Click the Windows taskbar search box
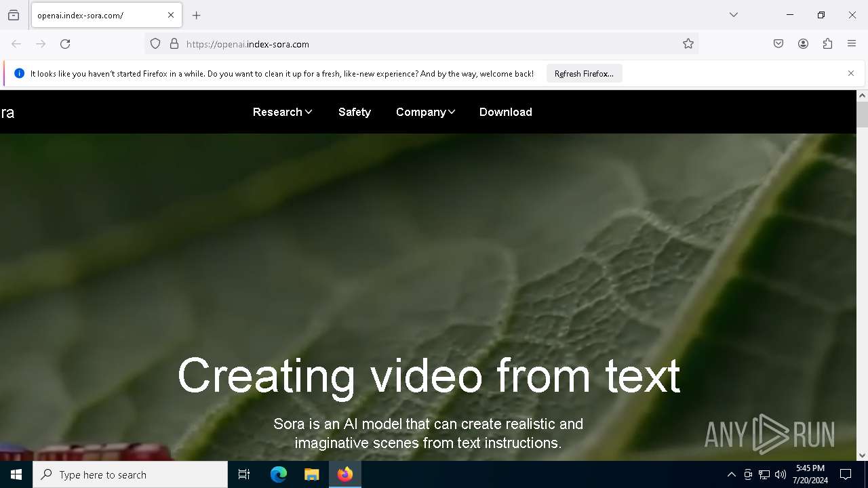Viewport: 868px width, 488px height. point(130,474)
